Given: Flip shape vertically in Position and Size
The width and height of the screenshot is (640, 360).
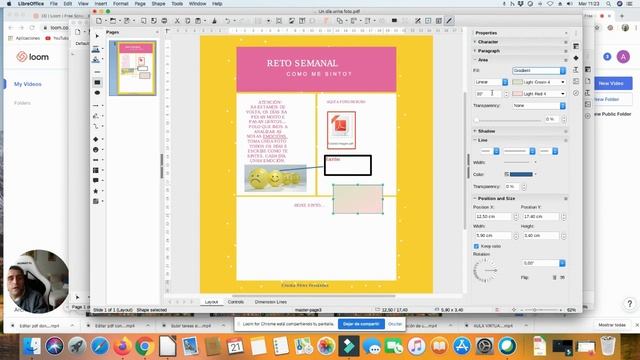Looking at the screenshot, I should [554, 278].
